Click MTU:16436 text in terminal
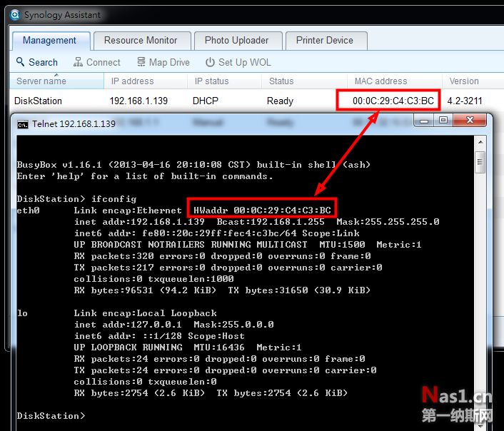This screenshot has width=504, height=431. (x=219, y=347)
